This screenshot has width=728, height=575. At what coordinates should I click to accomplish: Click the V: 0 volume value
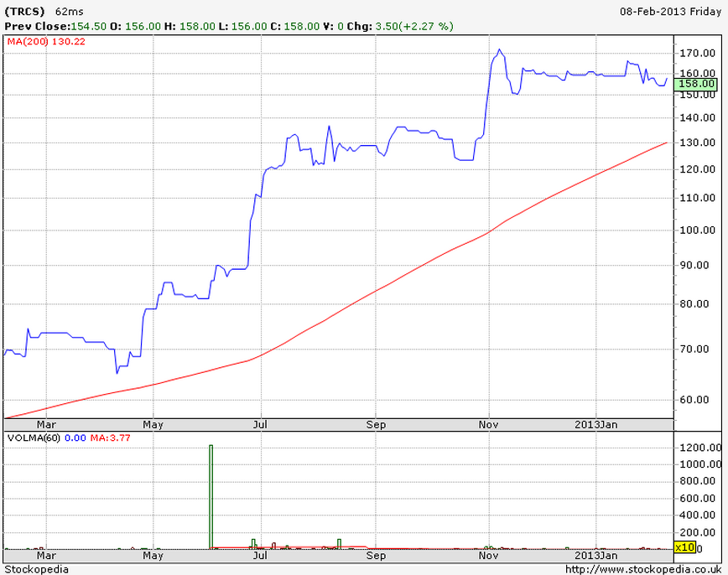coord(333,27)
